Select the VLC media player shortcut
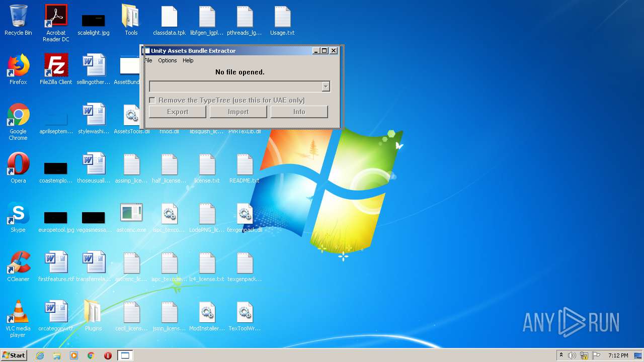Image resolution: width=644 pixels, height=362 pixels. (18, 319)
